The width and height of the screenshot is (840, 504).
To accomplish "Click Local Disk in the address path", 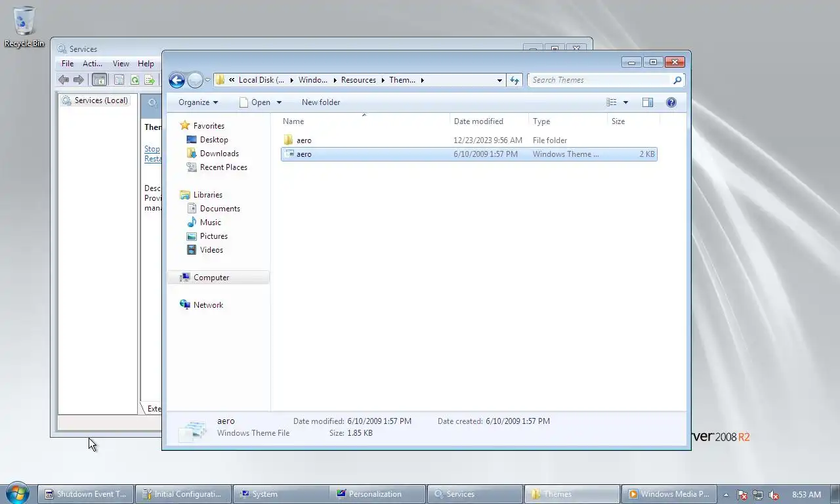I will (261, 80).
